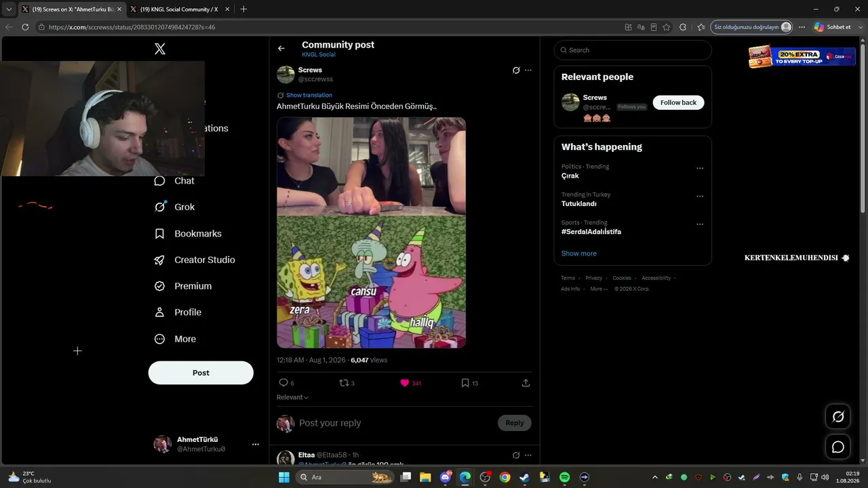Bookmark the Screws post
Viewport: 868px width, 488px height.
(x=465, y=383)
